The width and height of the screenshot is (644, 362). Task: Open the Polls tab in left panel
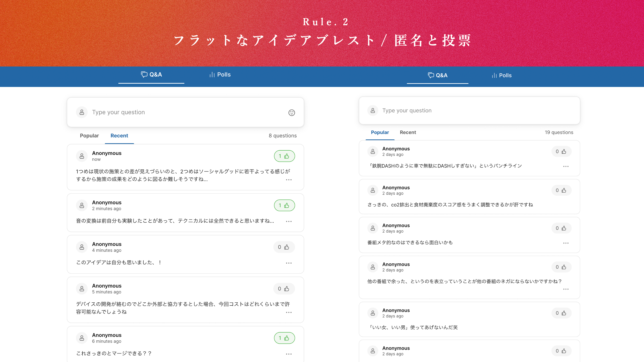(x=220, y=75)
